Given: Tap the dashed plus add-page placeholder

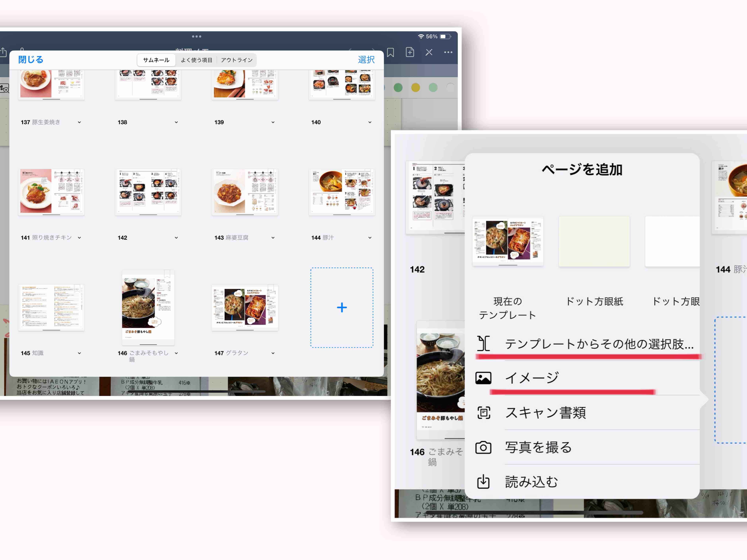Looking at the screenshot, I should [342, 307].
